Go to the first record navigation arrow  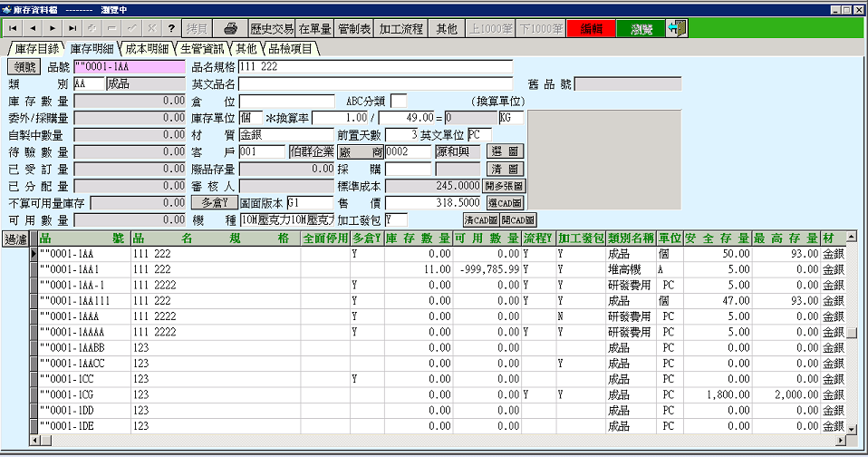point(14,28)
